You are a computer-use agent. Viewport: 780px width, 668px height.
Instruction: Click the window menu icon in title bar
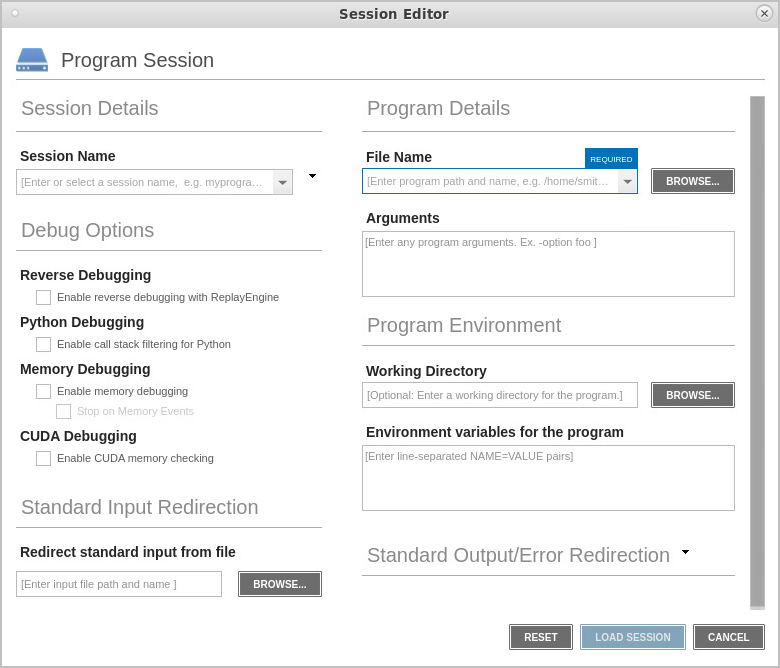tap(15, 14)
